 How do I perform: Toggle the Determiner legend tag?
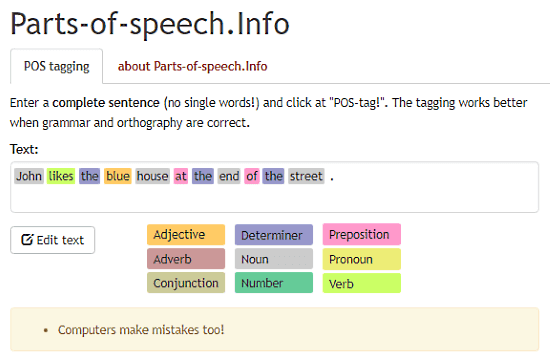(274, 235)
